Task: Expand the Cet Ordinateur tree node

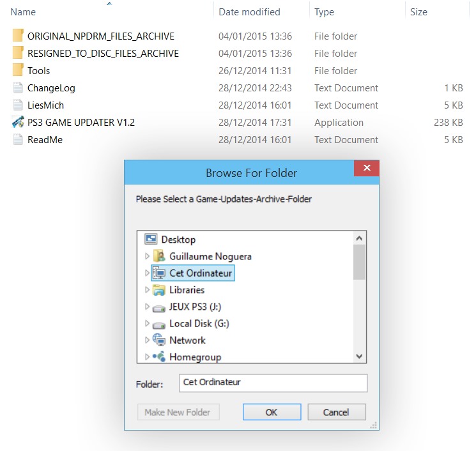Action: tap(147, 273)
